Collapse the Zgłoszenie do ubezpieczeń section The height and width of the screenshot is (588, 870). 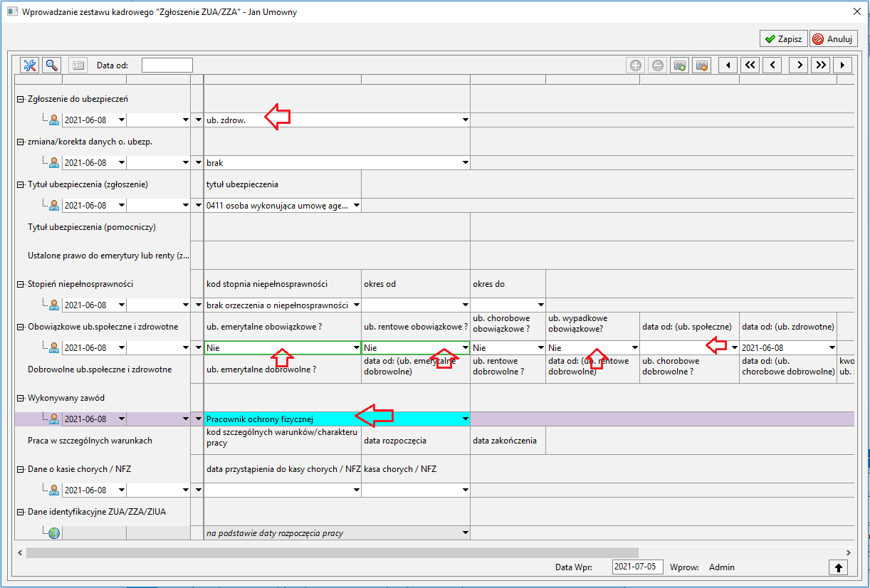(x=20, y=99)
